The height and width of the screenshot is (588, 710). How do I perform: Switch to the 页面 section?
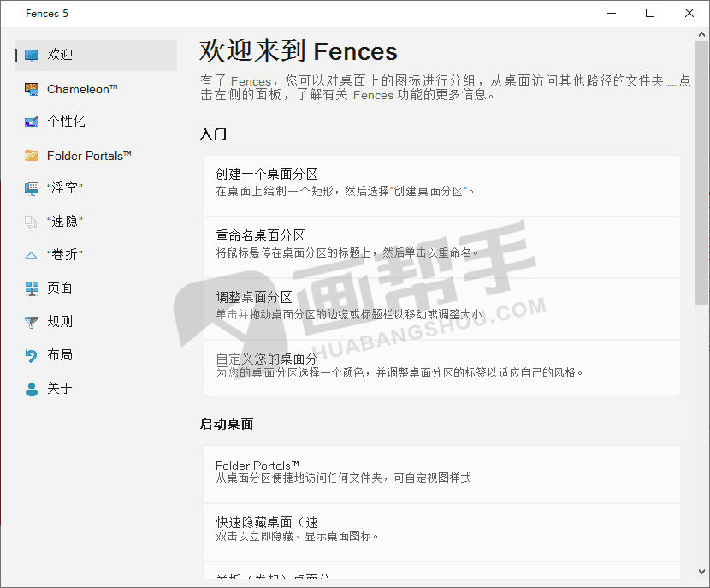(60, 288)
